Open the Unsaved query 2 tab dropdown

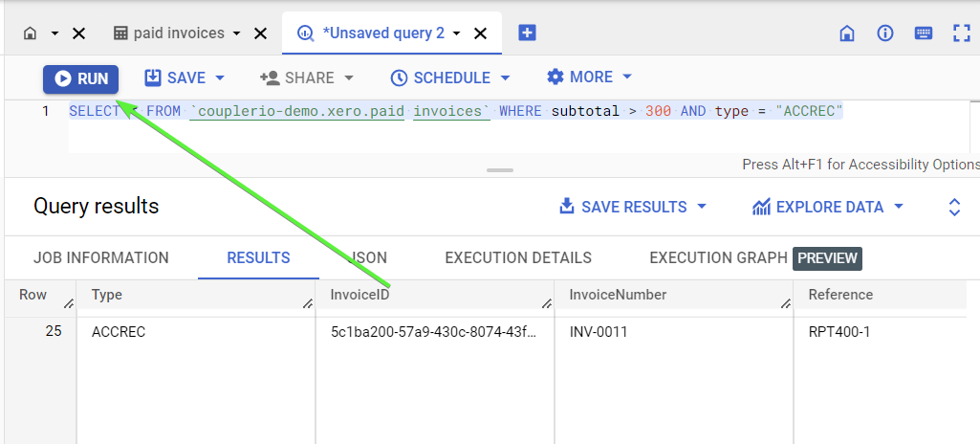point(456,33)
